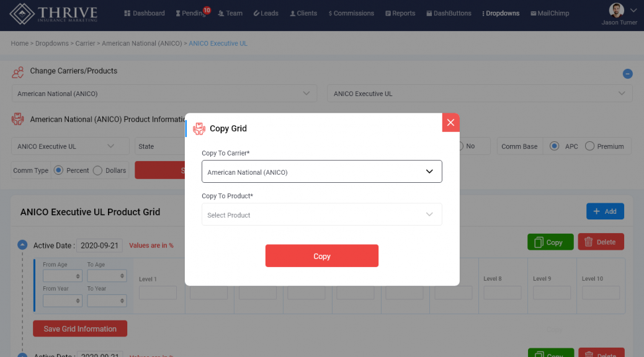Expand the user account menu chevron
This screenshot has width=644, height=357.
point(633,11)
